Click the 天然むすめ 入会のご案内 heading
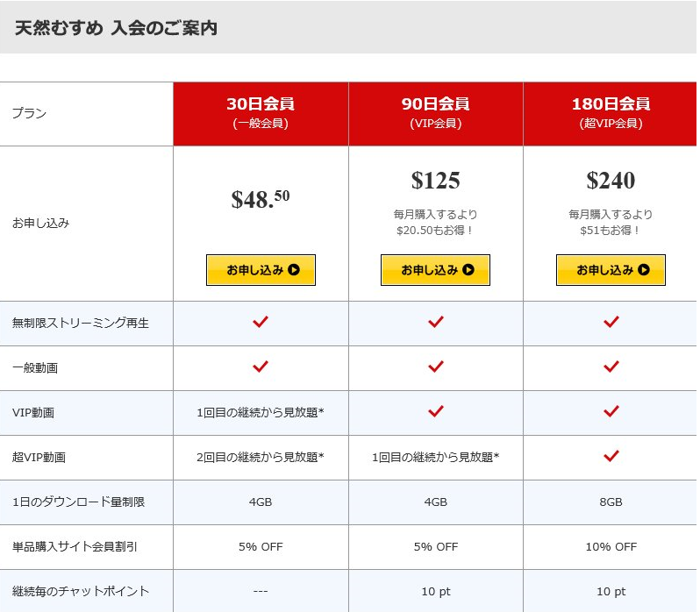This screenshot has height=612, width=700. click(116, 28)
